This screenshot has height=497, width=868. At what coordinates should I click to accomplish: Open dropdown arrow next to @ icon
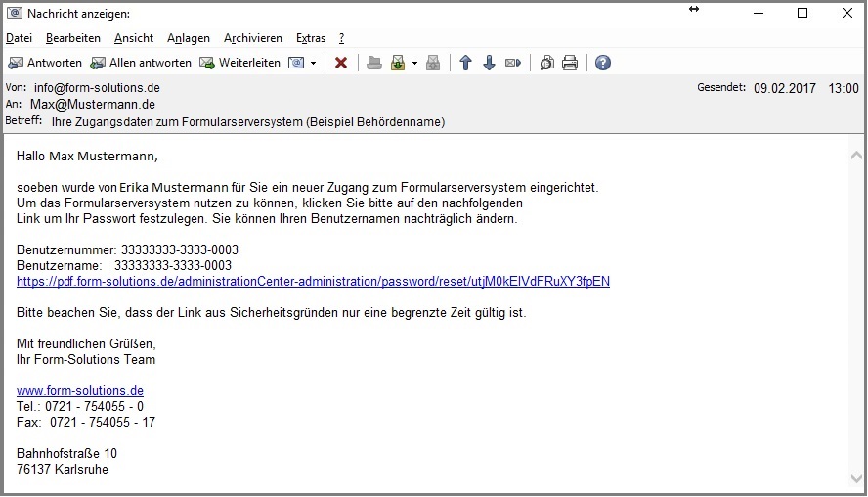coord(314,64)
